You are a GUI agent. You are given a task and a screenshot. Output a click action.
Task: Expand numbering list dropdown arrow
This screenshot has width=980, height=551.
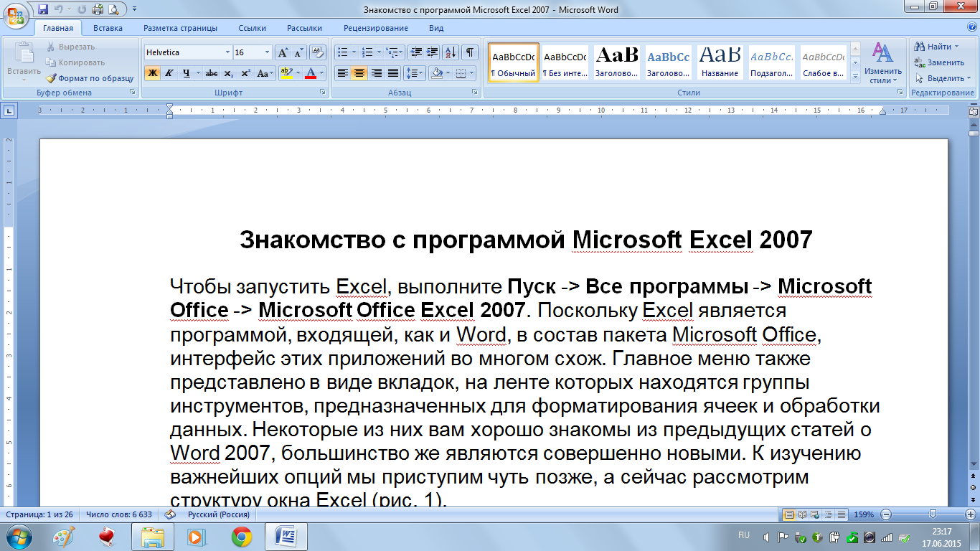(x=379, y=52)
